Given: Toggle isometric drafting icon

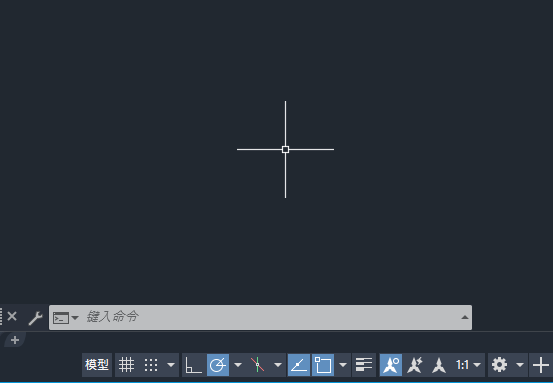Looking at the screenshot, I should pyautogui.click(x=257, y=365).
